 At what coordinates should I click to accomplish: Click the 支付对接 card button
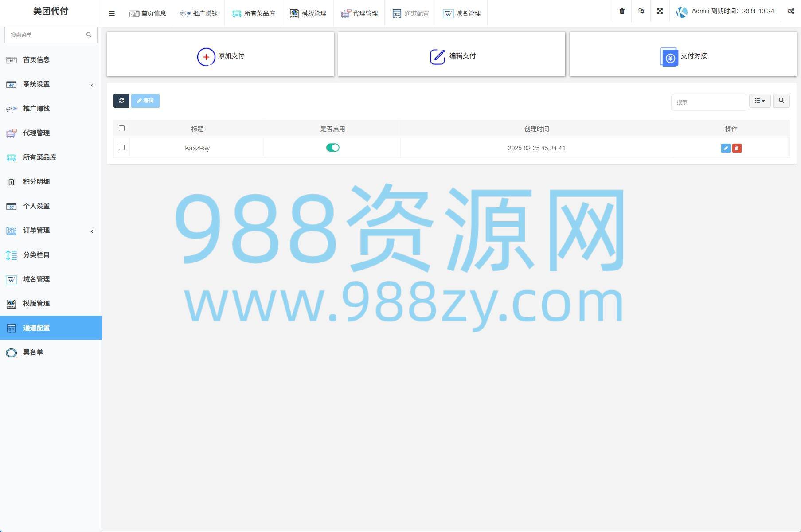[x=683, y=55]
